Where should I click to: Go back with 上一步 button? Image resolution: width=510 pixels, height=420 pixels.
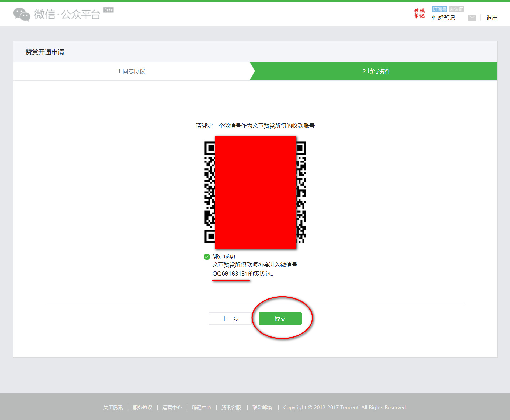(x=230, y=318)
